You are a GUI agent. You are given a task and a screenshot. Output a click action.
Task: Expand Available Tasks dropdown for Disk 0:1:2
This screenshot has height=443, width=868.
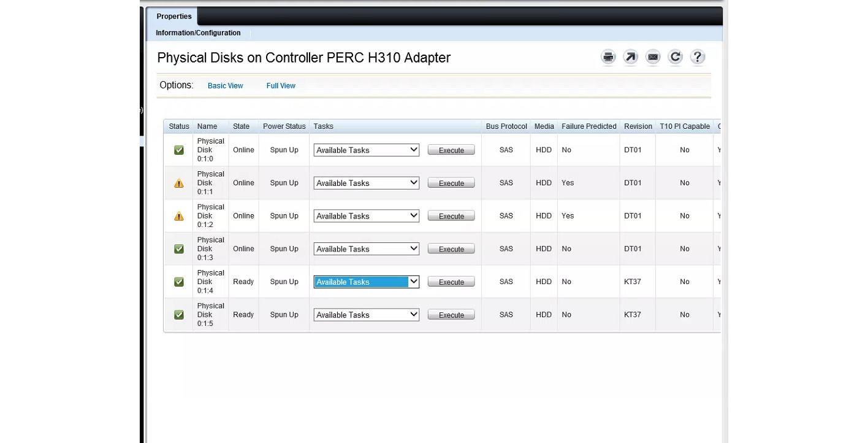click(x=366, y=216)
